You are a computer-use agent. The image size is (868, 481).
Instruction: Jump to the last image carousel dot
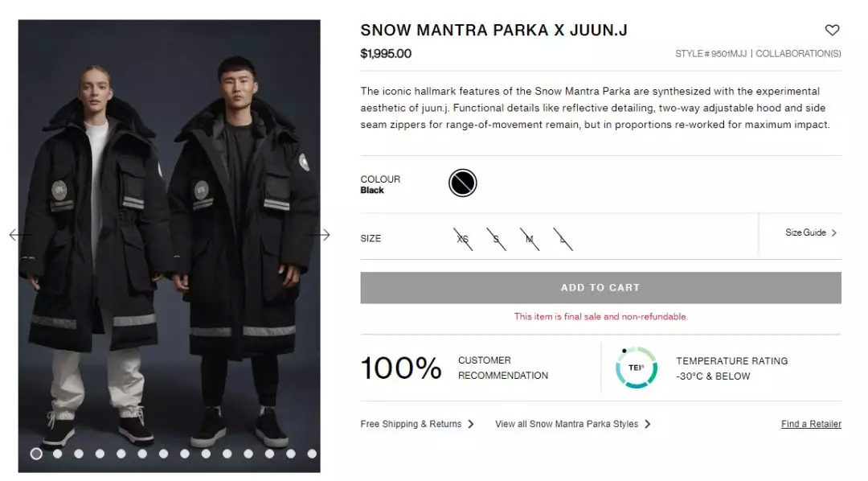[312, 454]
